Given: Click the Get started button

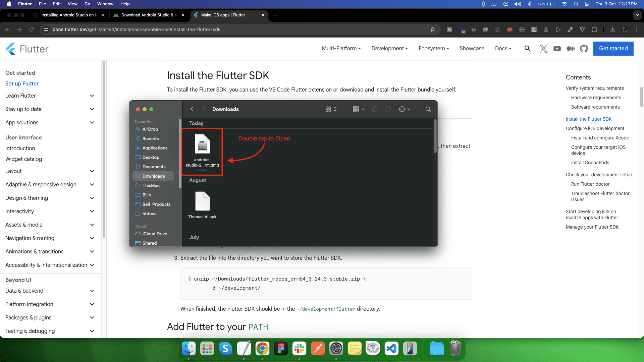Looking at the screenshot, I should coord(613,49).
